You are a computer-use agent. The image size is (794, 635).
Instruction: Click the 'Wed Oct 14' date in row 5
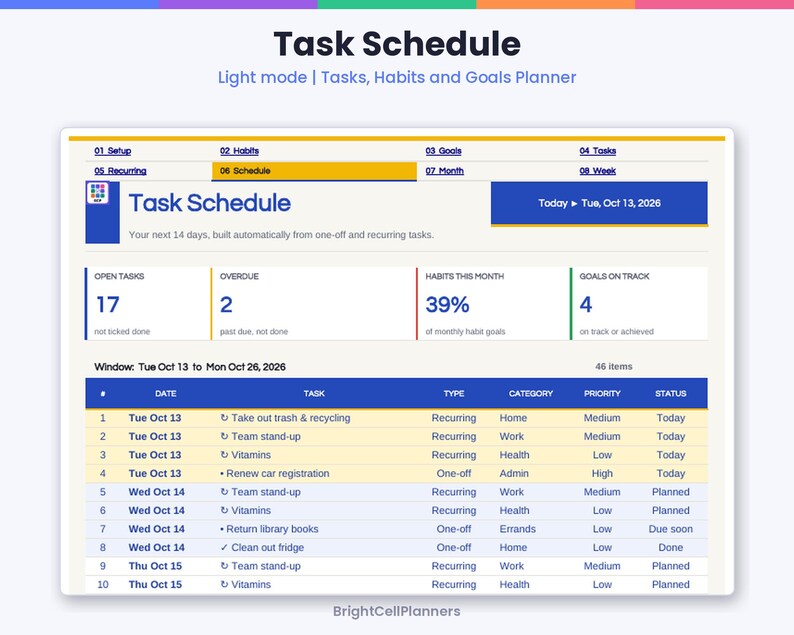(156, 492)
